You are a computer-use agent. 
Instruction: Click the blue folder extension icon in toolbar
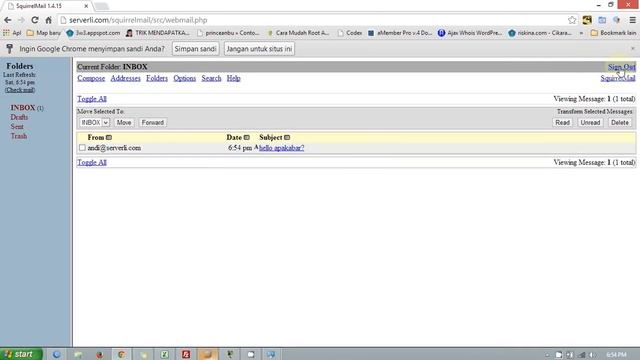pos(602,20)
